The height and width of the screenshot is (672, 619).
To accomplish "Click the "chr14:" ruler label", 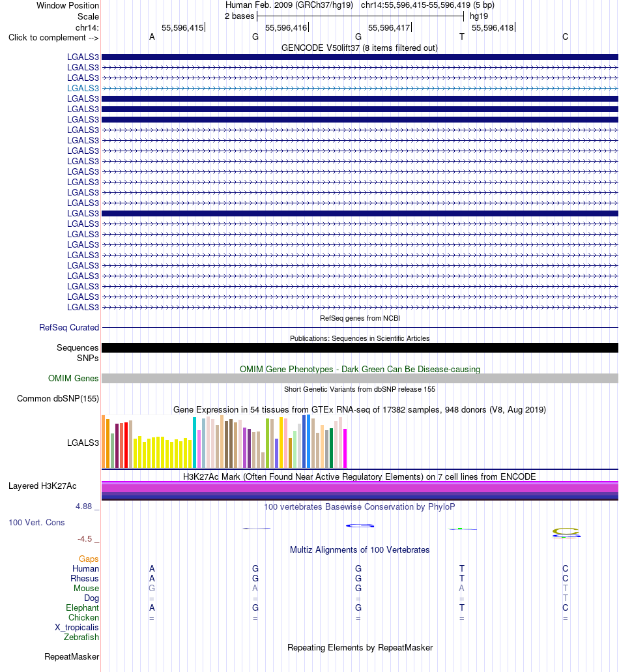I will [x=87, y=28].
